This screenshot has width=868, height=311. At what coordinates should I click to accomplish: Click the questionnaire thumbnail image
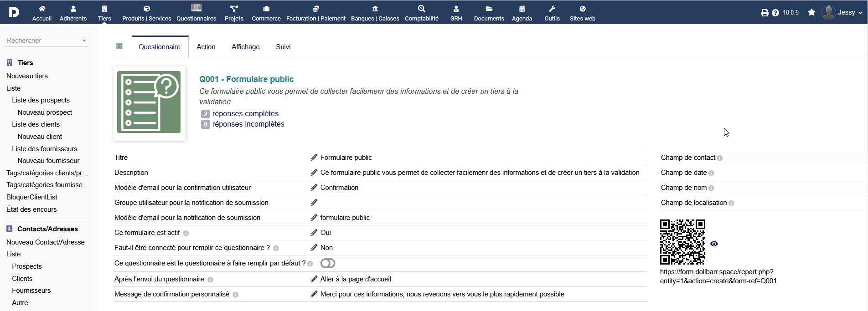coord(149,102)
